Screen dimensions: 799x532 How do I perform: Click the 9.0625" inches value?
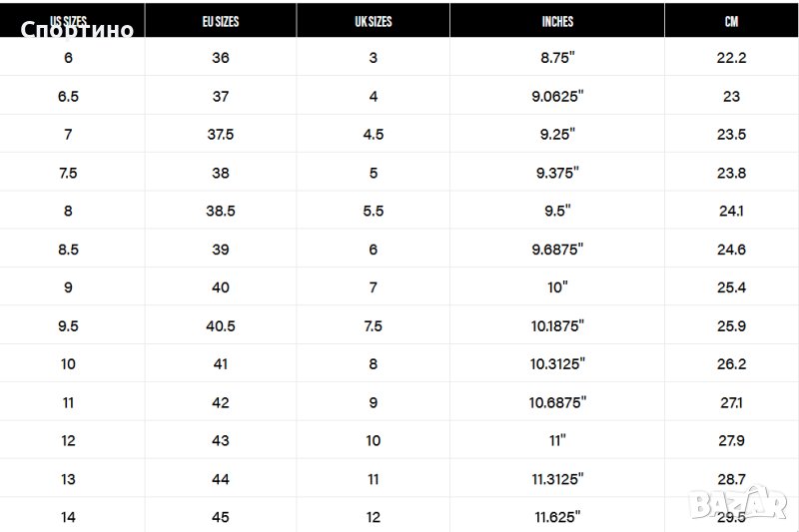pos(557,97)
